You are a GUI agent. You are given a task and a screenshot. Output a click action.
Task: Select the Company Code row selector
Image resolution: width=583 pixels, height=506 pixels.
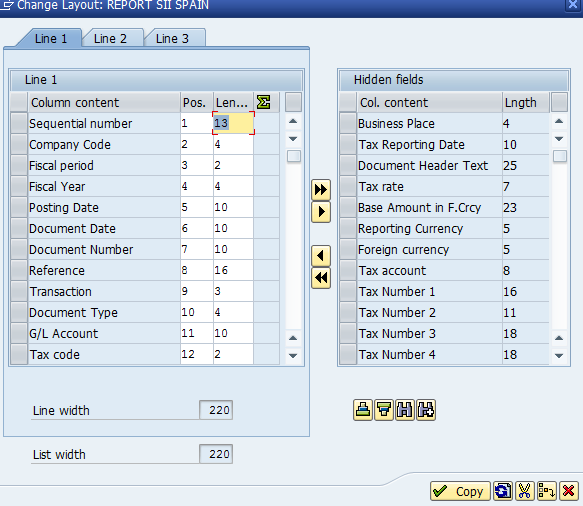tap(19, 145)
